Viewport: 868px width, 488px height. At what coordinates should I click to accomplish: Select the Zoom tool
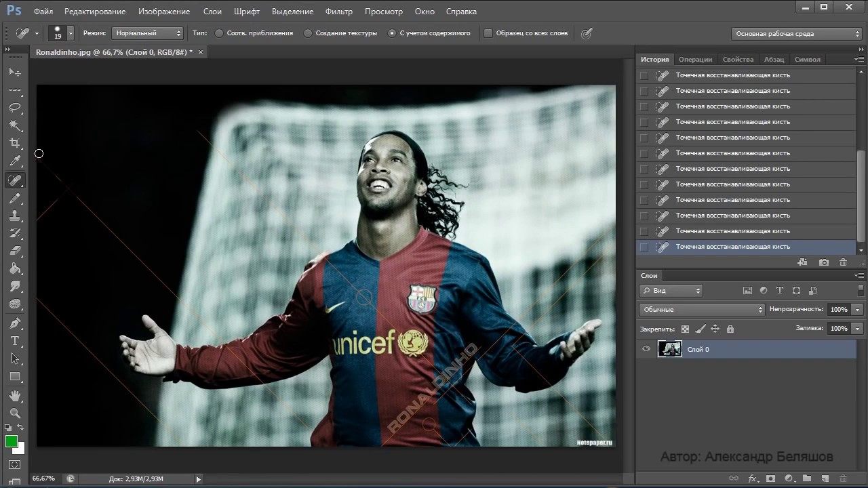pos(15,413)
